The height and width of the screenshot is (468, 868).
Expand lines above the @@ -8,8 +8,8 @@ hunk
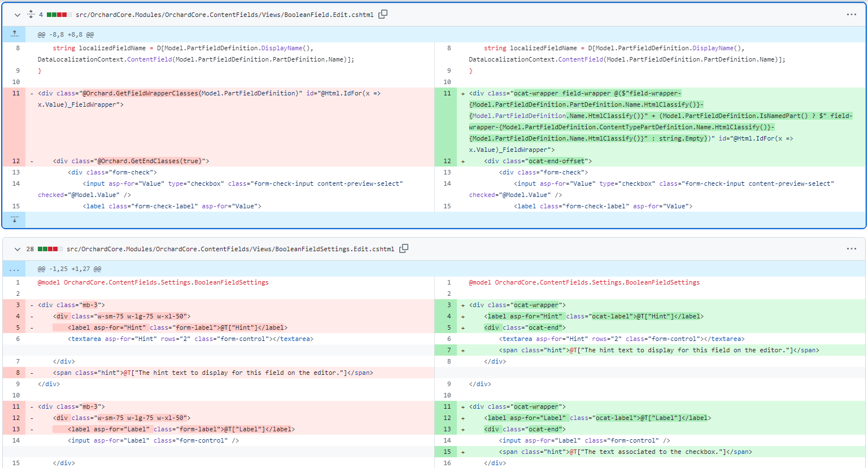[14, 34]
